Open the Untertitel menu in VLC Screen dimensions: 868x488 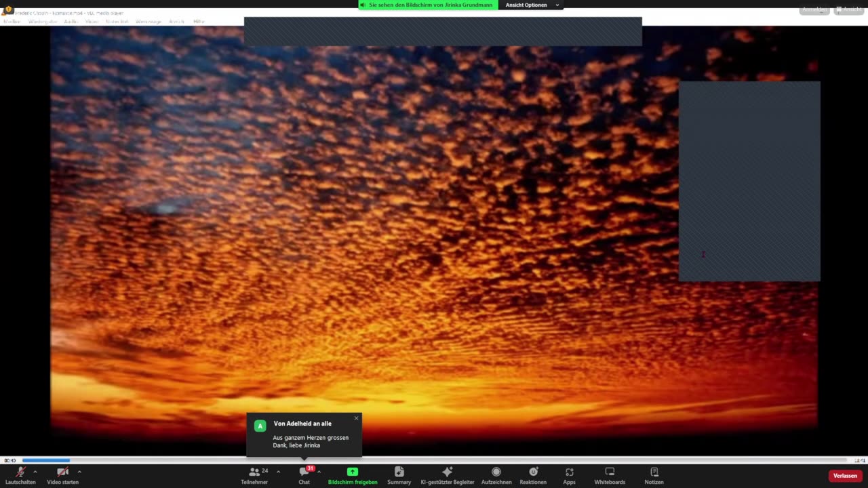pos(117,22)
